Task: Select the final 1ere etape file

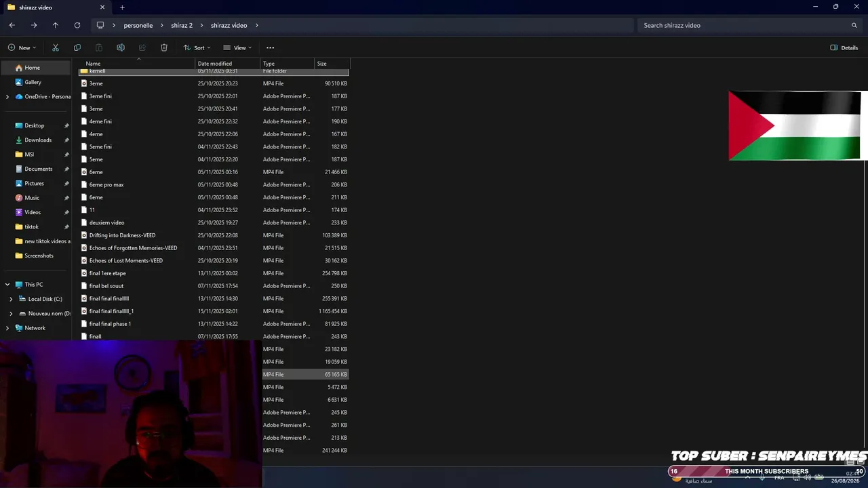Action: pos(214,273)
